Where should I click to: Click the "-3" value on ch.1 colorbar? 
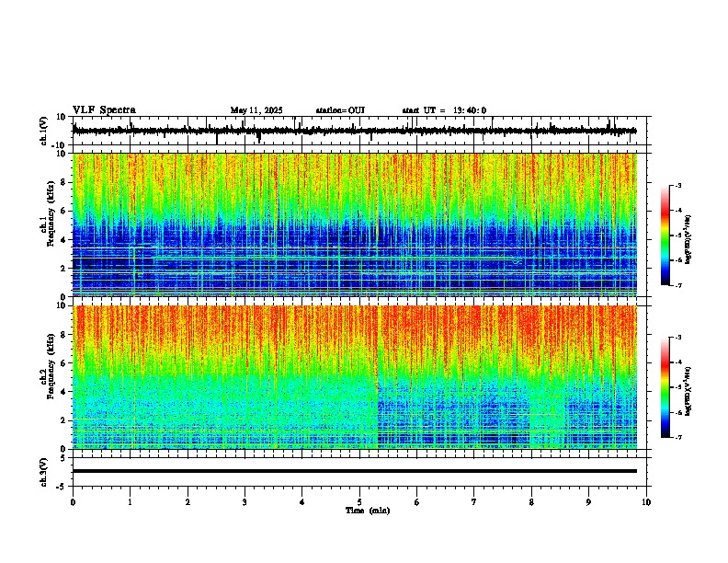tap(678, 185)
